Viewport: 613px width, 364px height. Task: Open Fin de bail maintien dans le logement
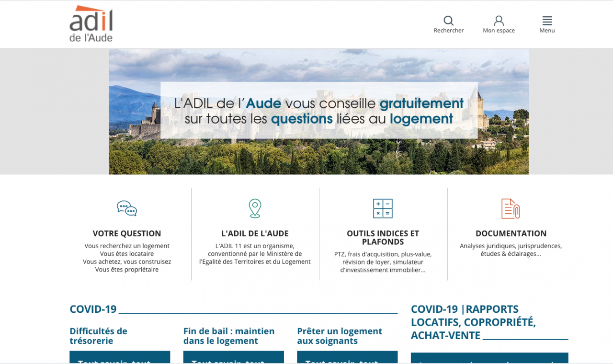click(x=229, y=336)
